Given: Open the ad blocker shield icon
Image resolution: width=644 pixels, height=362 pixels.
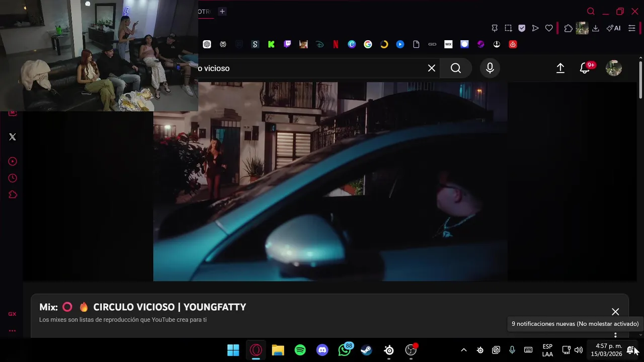Looking at the screenshot, I should (x=522, y=28).
